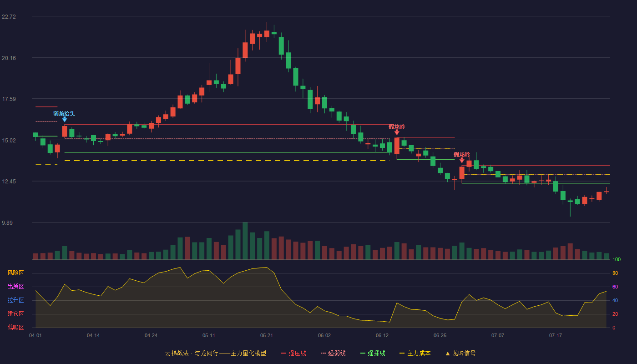Click the 15.02 price axis label
This screenshot has width=637, height=364.
coord(9,140)
